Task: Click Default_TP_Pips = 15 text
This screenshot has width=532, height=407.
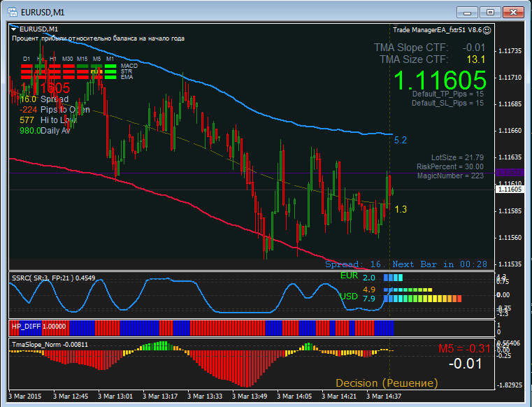Action: pos(448,94)
